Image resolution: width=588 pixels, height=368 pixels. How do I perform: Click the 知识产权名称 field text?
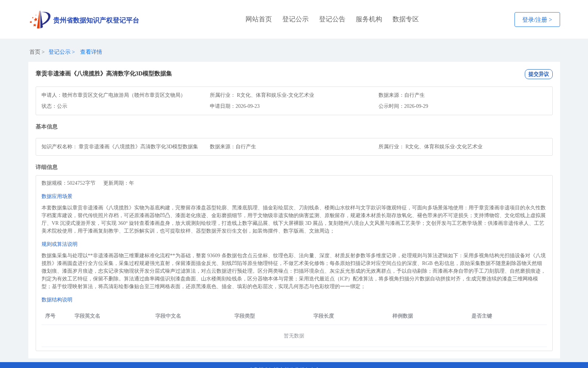[120, 147]
